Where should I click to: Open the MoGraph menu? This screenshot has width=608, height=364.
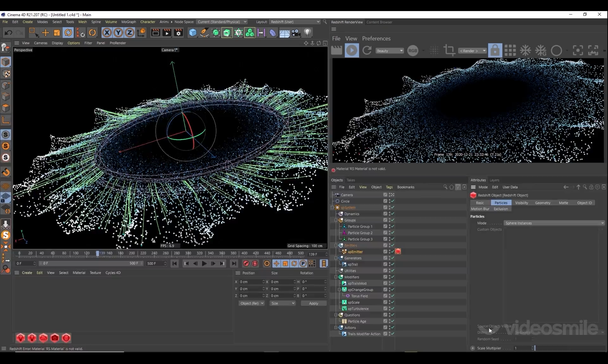(x=129, y=22)
